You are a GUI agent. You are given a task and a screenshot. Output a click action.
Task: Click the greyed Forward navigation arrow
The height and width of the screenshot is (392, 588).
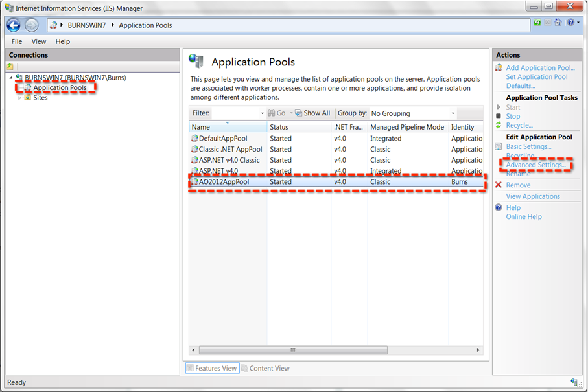(32, 25)
